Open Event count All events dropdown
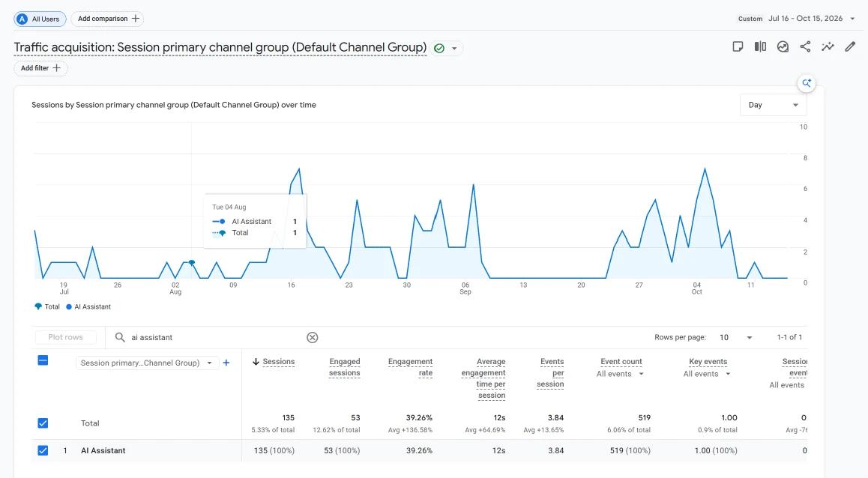Screen dimensions: 868x478 [x=620, y=374]
